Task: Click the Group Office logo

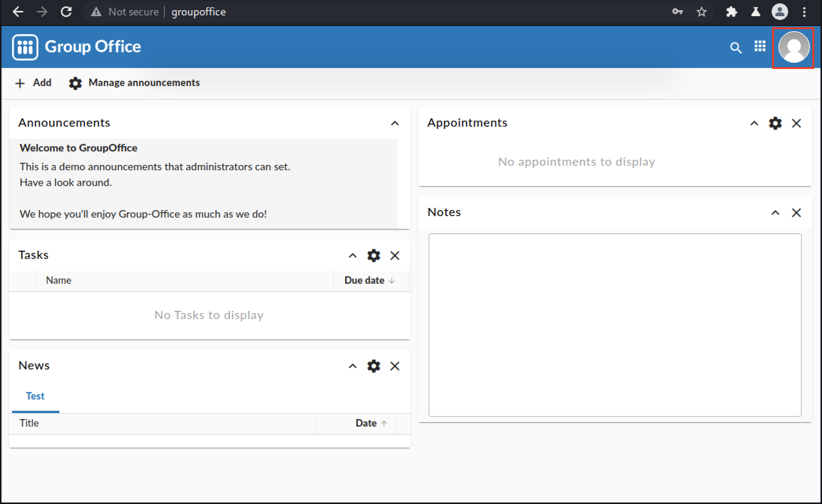Action: [77, 47]
